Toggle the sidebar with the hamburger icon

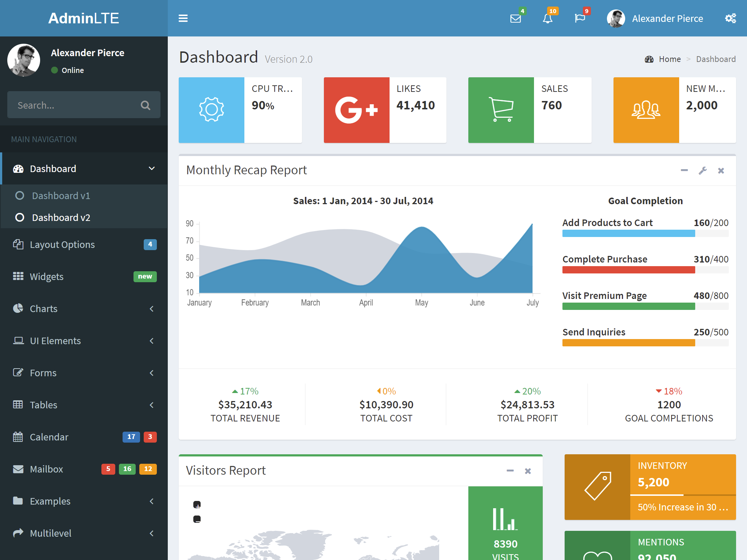[183, 18]
